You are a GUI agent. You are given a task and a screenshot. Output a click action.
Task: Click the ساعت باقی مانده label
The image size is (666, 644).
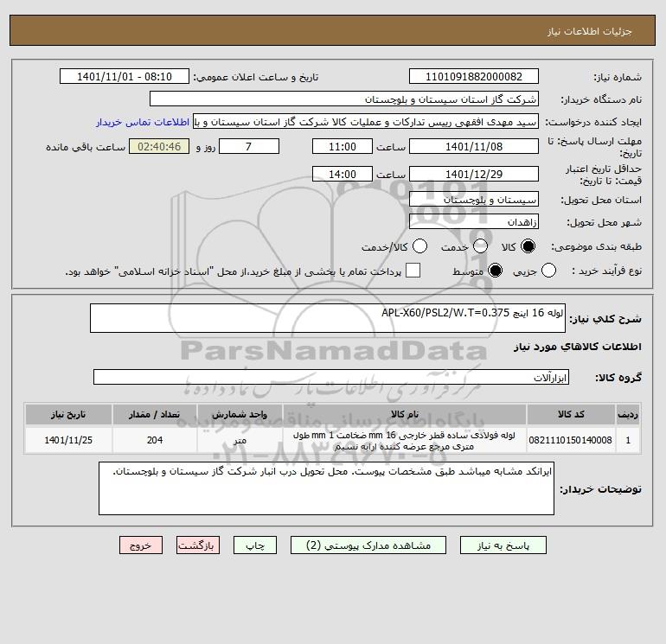pyautogui.click(x=86, y=147)
